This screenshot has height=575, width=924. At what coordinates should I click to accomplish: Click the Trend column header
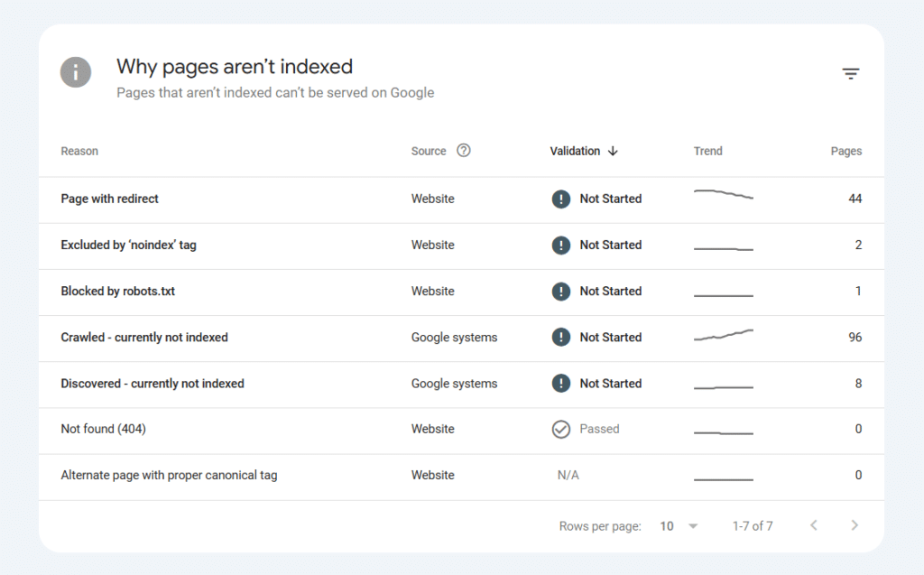pyautogui.click(x=707, y=151)
